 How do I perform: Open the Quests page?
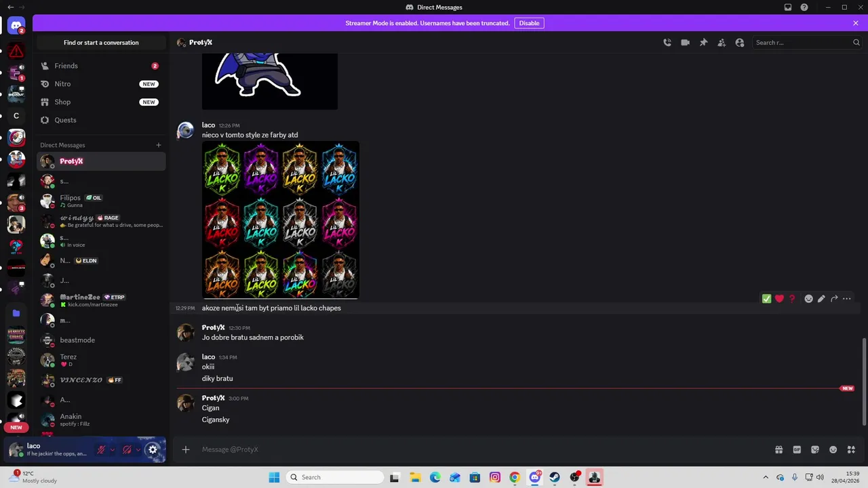(101, 120)
